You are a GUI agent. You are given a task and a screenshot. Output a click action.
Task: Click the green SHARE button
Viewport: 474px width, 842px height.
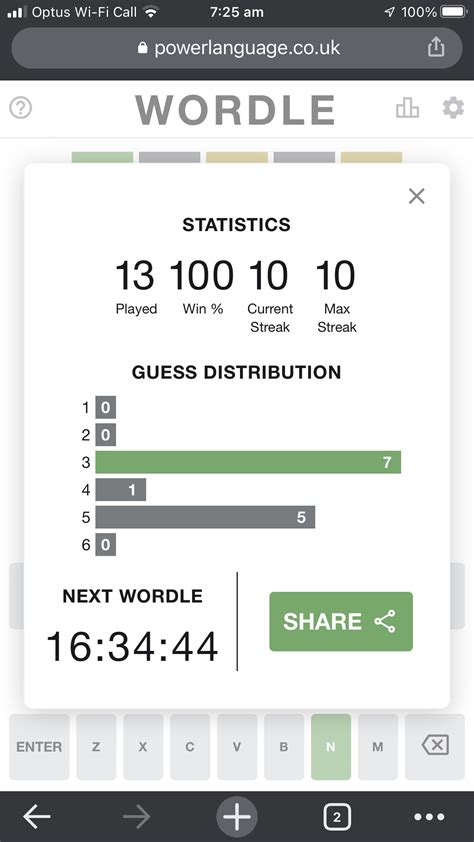click(341, 621)
